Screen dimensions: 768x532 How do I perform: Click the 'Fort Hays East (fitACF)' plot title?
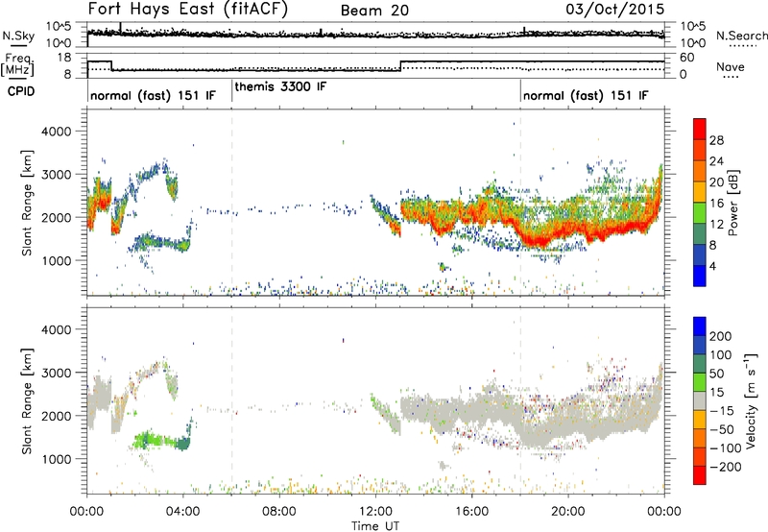[188, 9]
